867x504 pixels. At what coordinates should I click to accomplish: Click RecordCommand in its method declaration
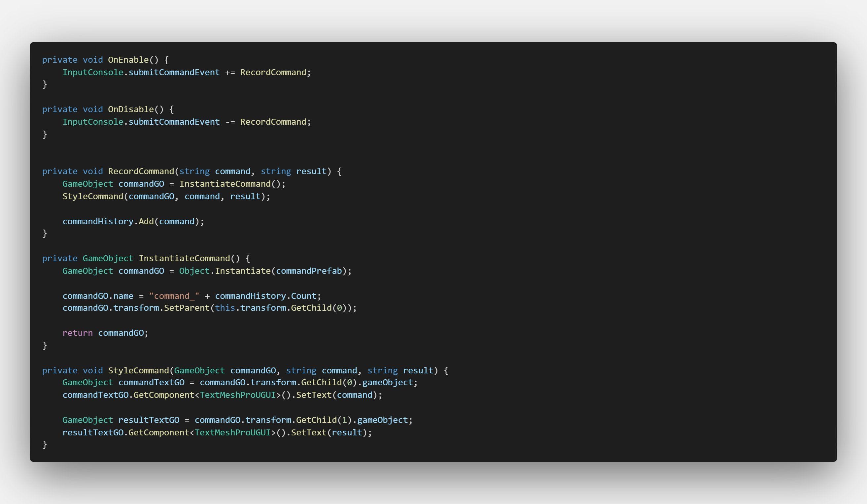[141, 171]
